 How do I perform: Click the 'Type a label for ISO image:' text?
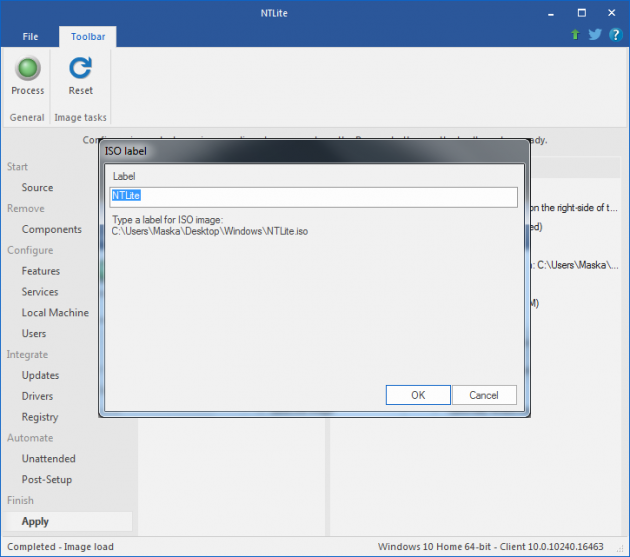[x=168, y=220]
